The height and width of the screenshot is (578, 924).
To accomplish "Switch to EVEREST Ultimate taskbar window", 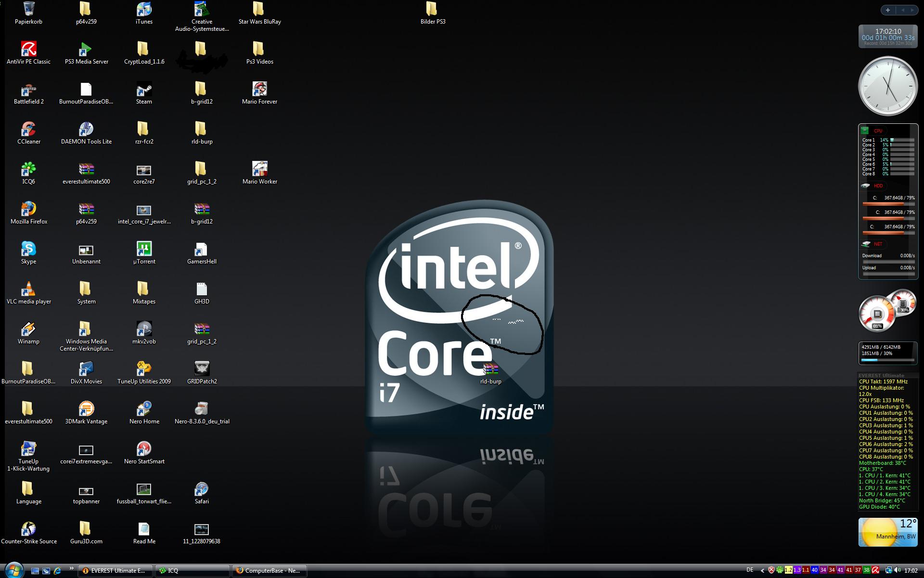I will click(115, 571).
